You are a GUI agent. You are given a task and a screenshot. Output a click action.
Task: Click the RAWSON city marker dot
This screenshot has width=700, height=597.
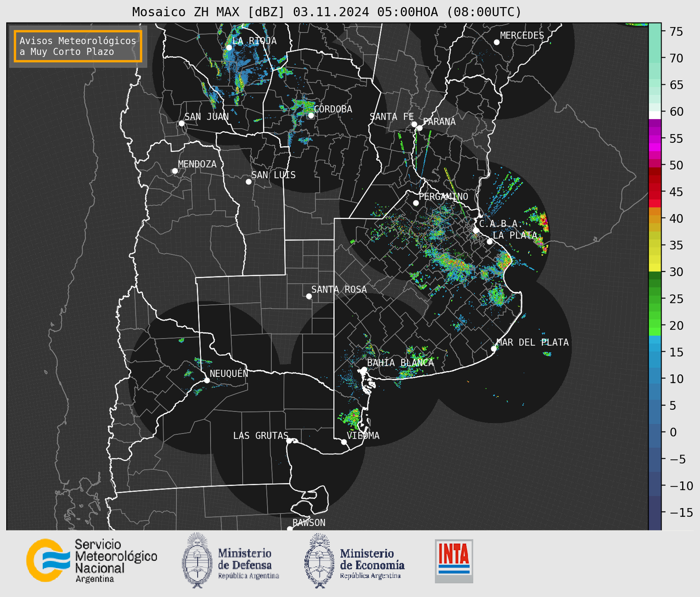point(290,529)
